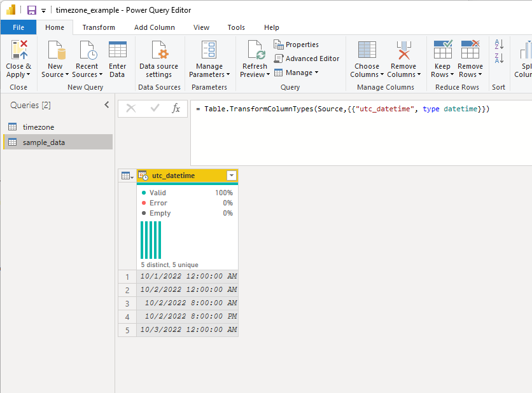This screenshot has height=393, width=532.
Task: Select the utc_datetime column header
Action: [x=187, y=176]
